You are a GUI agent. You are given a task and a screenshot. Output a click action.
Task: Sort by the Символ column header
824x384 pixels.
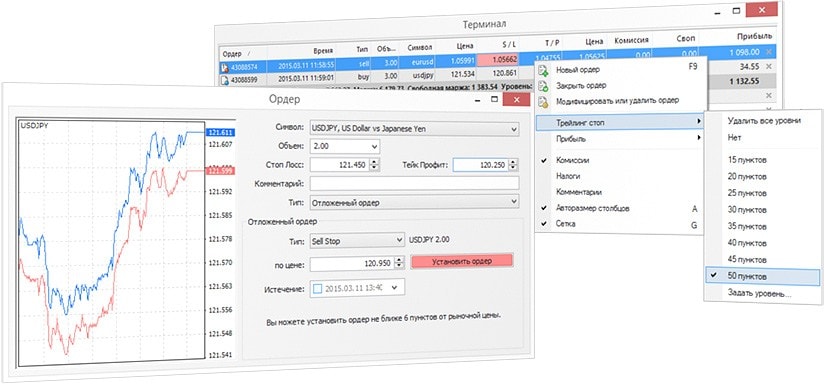(x=419, y=47)
